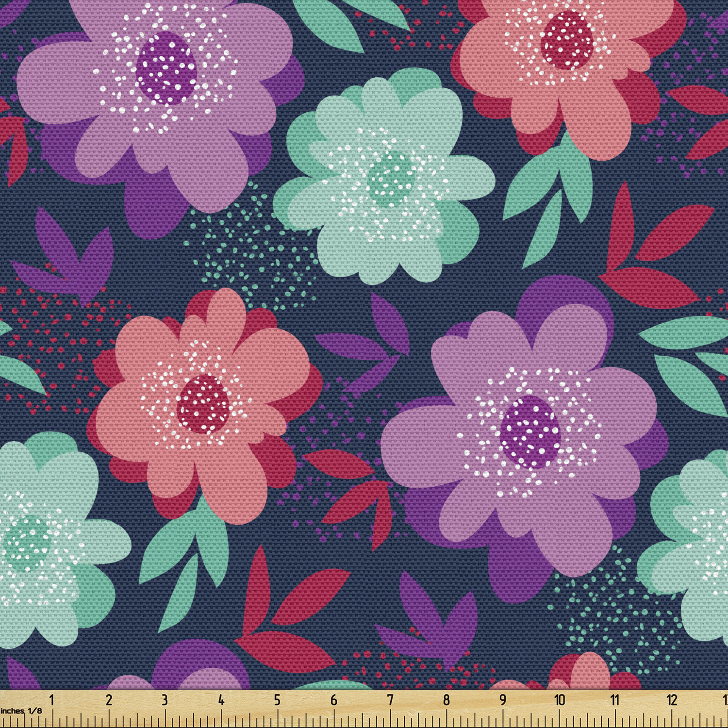Image resolution: width=728 pixels, height=728 pixels.
Task: Select the number 11 on the ruler
Action: point(615,700)
